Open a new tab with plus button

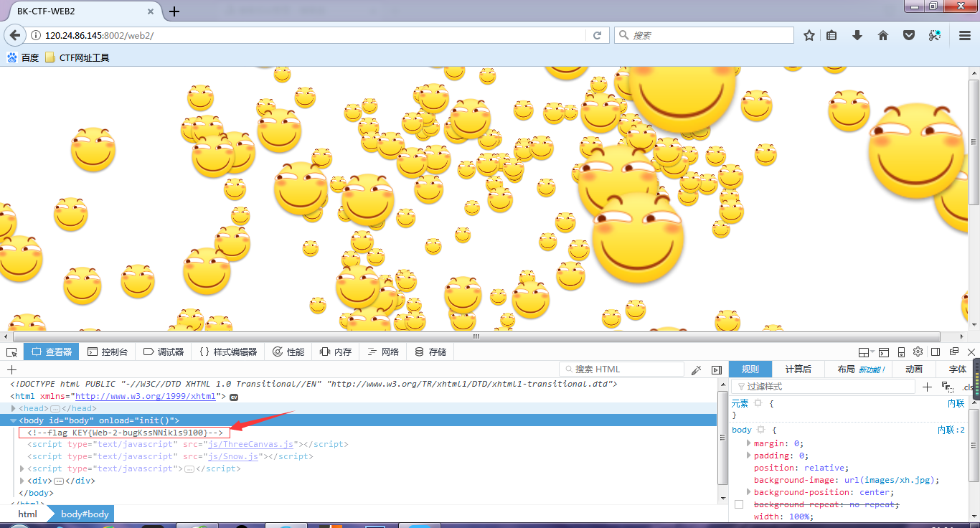(174, 11)
